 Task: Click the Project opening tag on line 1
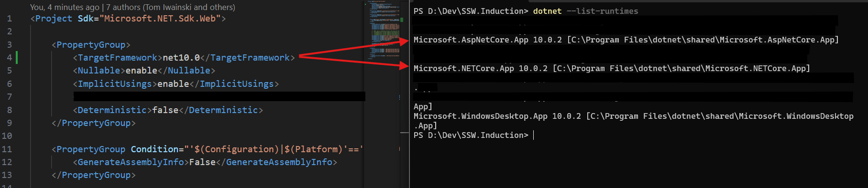tap(128, 19)
